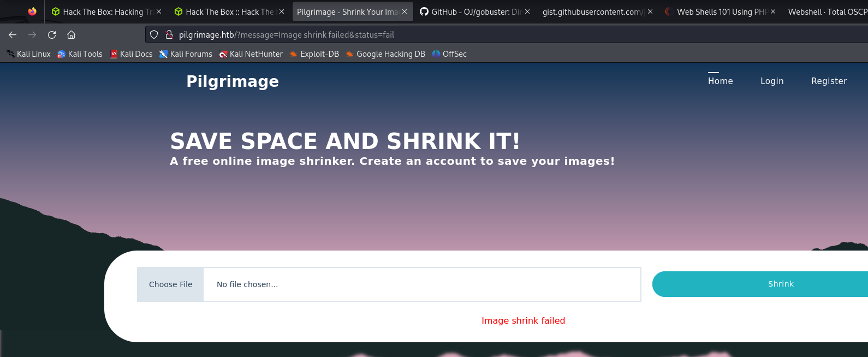Click the Register navigation link

[829, 81]
